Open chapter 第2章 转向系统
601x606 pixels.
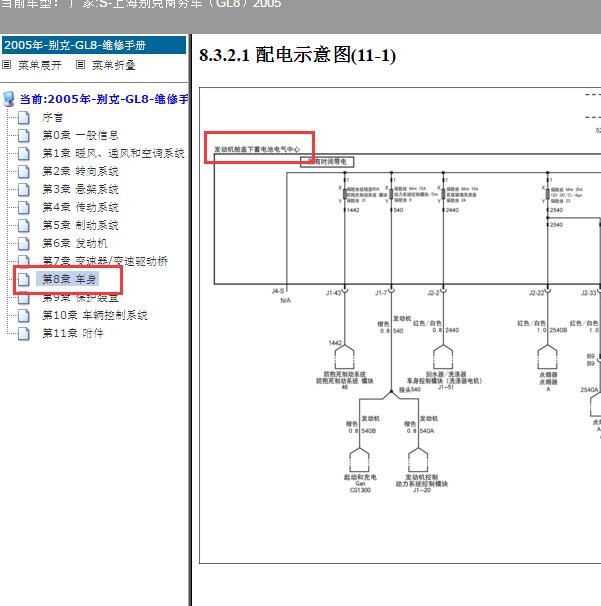coord(80,171)
